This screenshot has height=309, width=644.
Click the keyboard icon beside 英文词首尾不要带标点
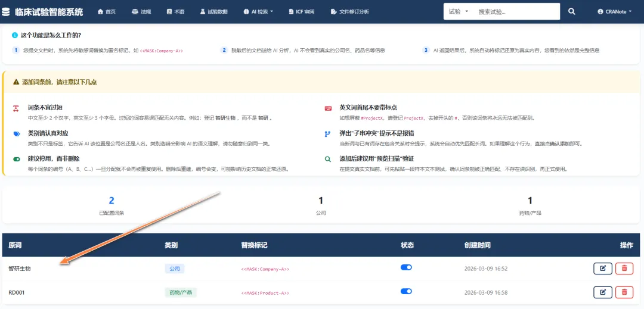tap(328, 108)
